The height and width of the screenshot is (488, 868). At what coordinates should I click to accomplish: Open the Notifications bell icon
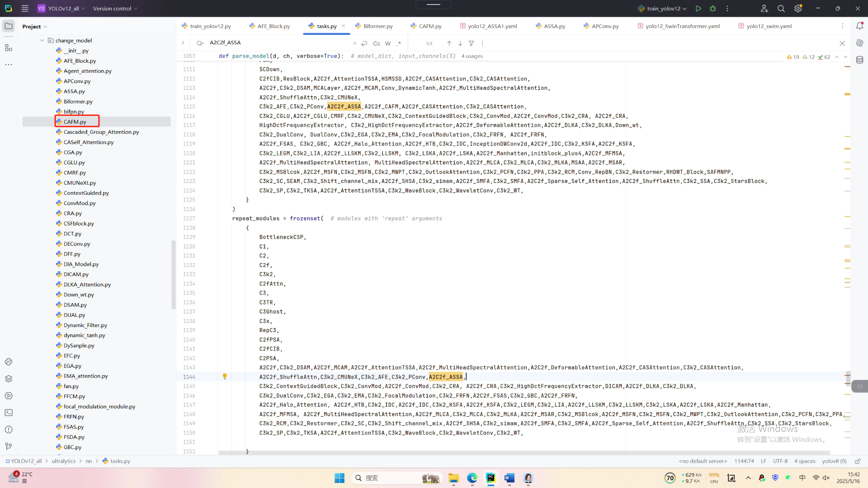tap(859, 26)
